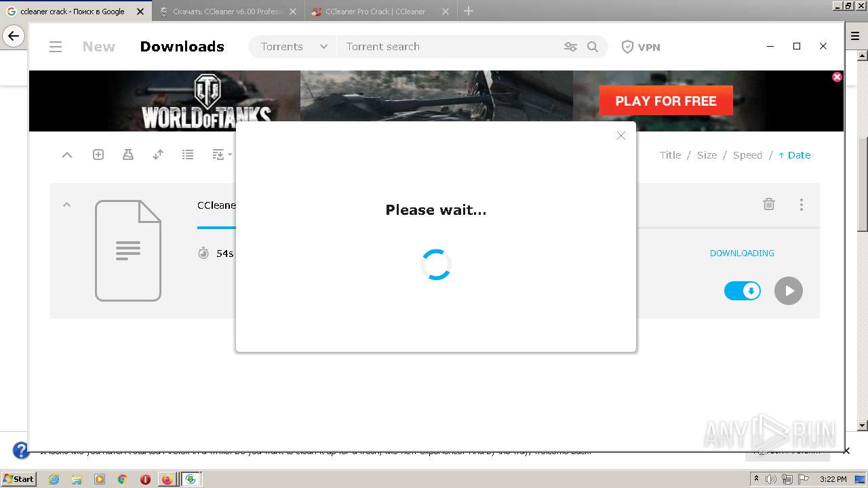Open the download queue options dropdown
Screen dimensions: 868x488
point(222,155)
